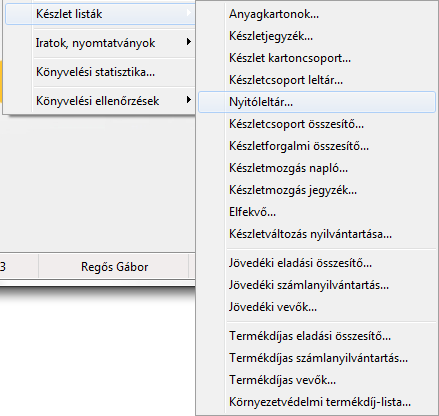Open Könyvelési statisztika...
The width and height of the screenshot is (439, 416).
tap(100, 72)
